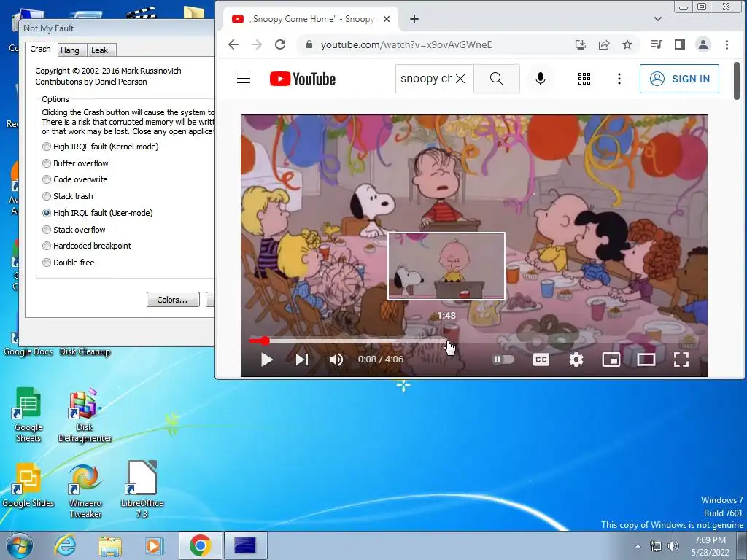The image size is (747, 560).
Task: Search with voice microphone icon
Action: [x=541, y=79]
